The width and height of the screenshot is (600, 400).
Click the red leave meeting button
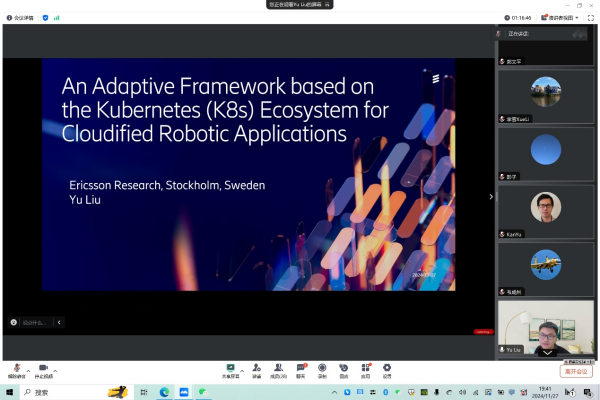coord(577,371)
